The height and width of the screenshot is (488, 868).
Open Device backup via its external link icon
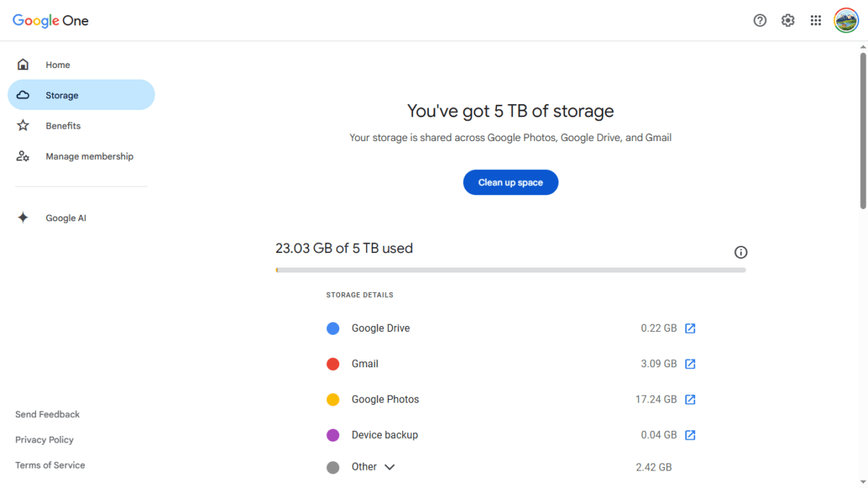[689, 435]
